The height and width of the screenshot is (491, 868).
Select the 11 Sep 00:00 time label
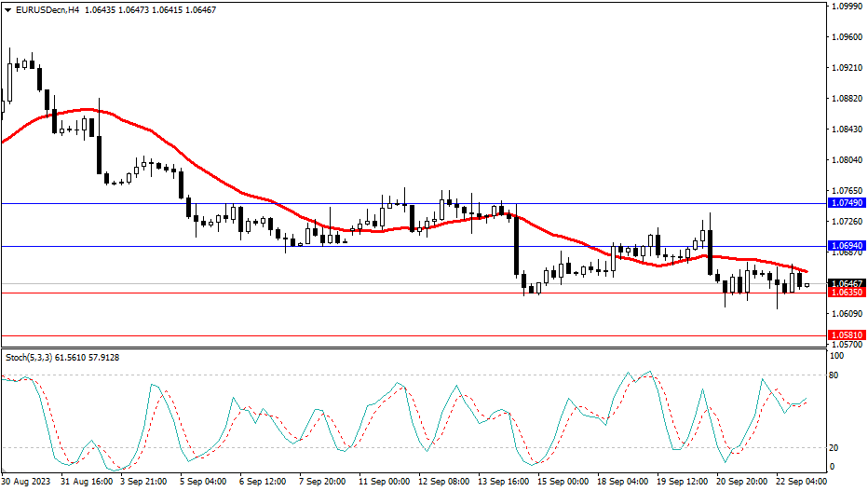click(386, 482)
